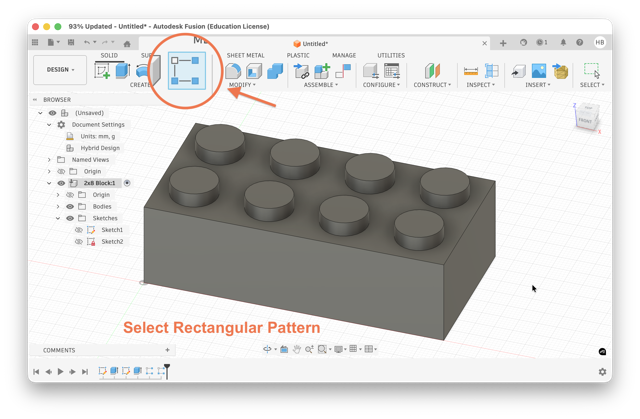Switch to the SOLID tab
This screenshot has width=640, height=419.
point(109,55)
